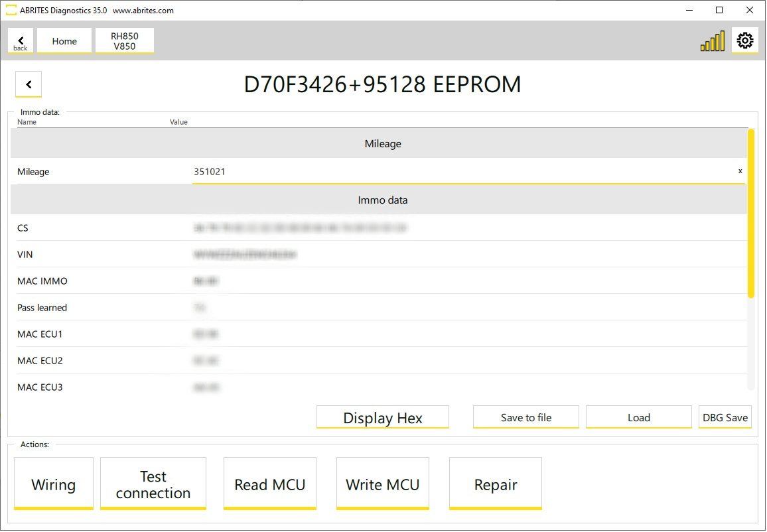Click the Load button

tap(639, 417)
